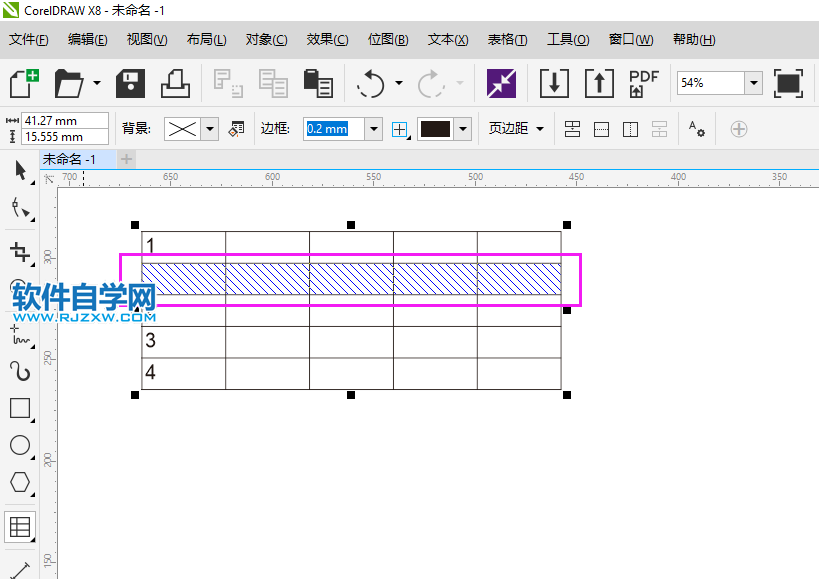Open the 编辑 menu

[87, 40]
